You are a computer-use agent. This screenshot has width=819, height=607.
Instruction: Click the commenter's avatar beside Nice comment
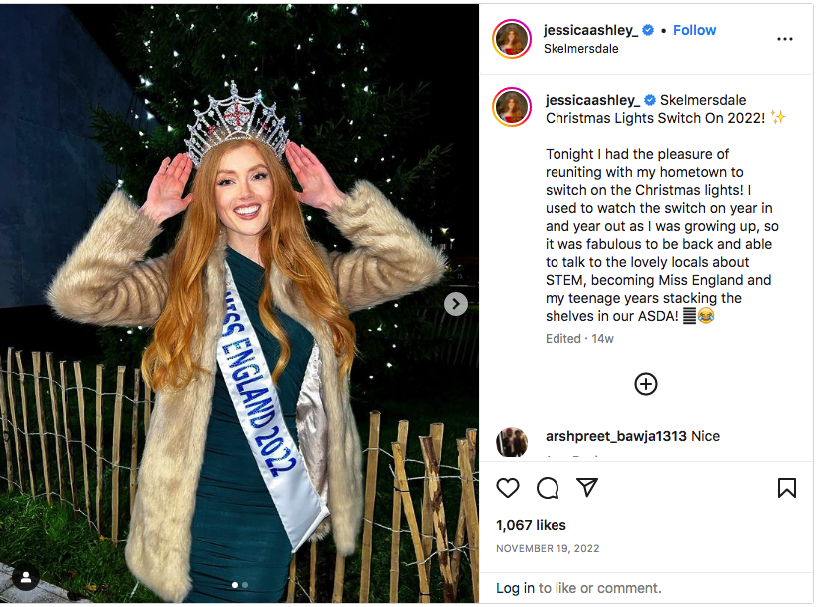click(x=512, y=442)
